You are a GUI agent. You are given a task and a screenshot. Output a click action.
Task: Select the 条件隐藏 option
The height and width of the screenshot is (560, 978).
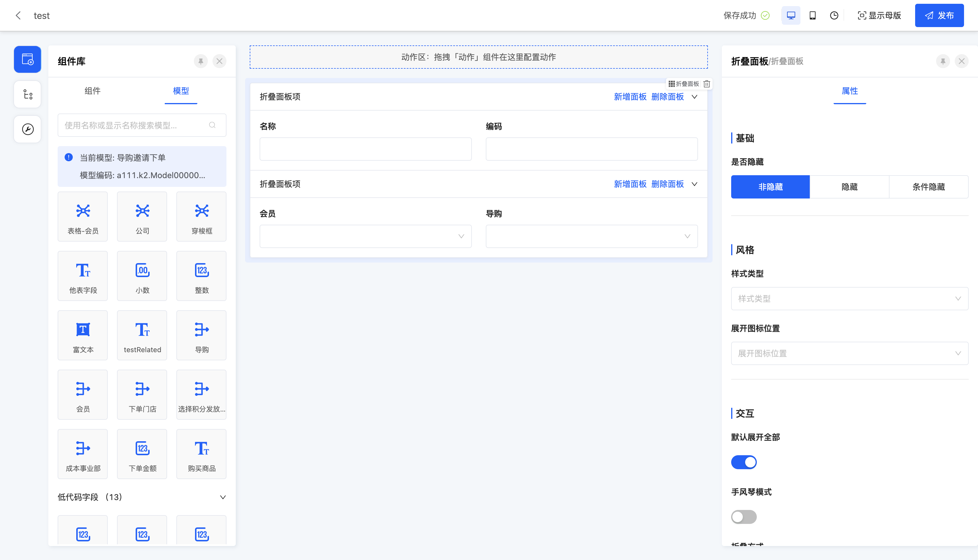pyautogui.click(x=929, y=187)
